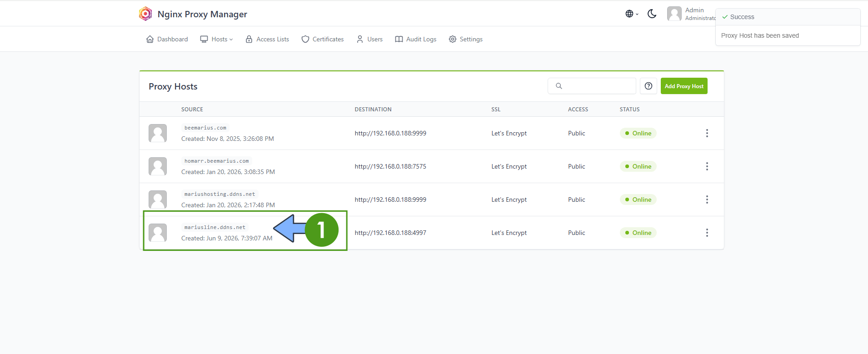Click the Dashboard home icon
The height and width of the screenshot is (354, 868).
(x=150, y=39)
